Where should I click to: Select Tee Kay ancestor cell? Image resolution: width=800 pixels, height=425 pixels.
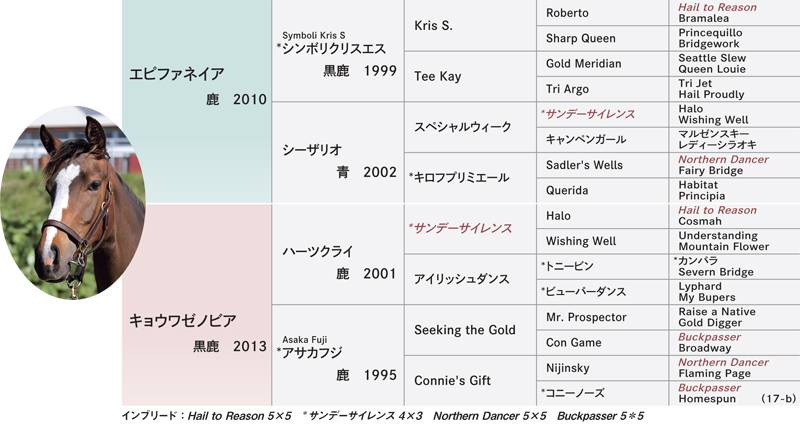pos(470,76)
